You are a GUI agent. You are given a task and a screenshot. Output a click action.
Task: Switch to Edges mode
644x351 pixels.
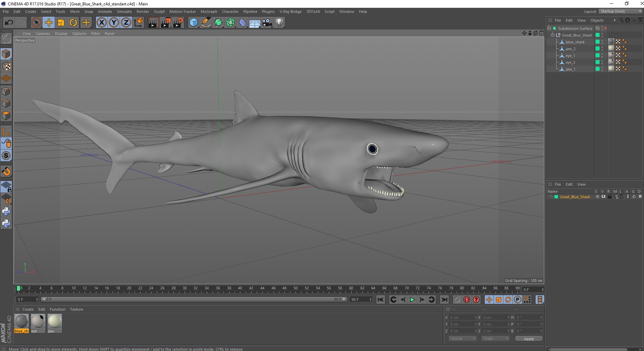[x=6, y=103]
